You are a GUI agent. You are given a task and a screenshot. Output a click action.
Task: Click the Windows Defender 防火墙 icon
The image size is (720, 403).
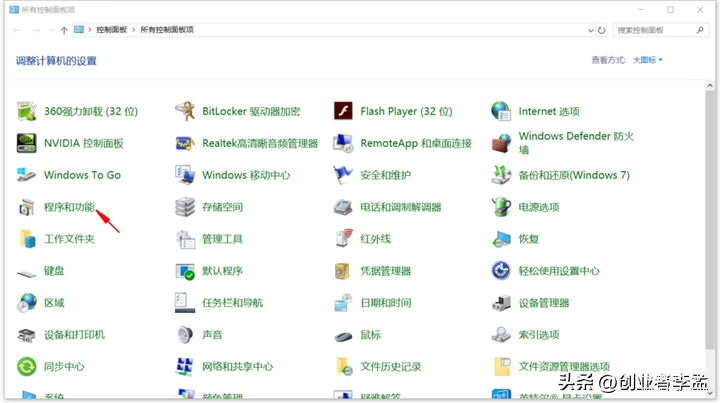pos(501,143)
